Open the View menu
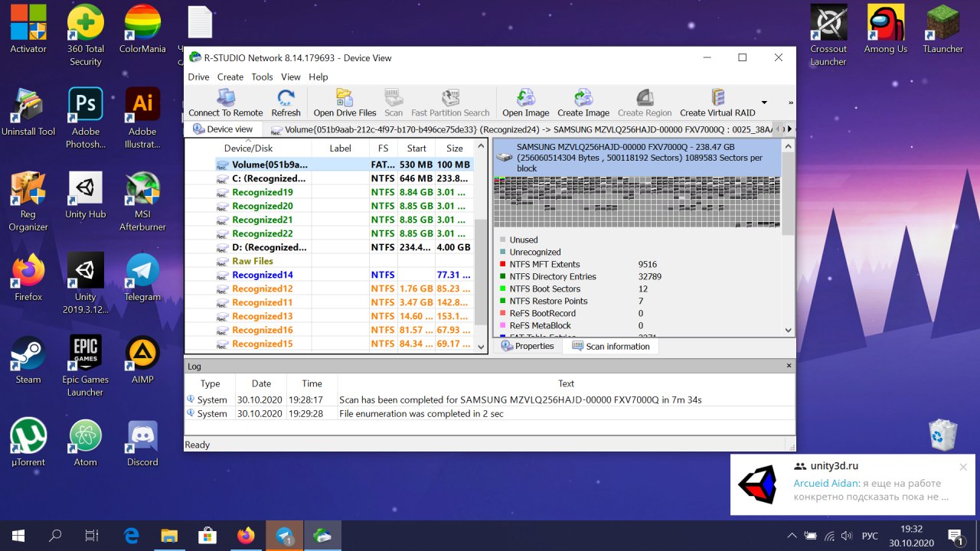Screen dimensions: 980x551 (291, 77)
